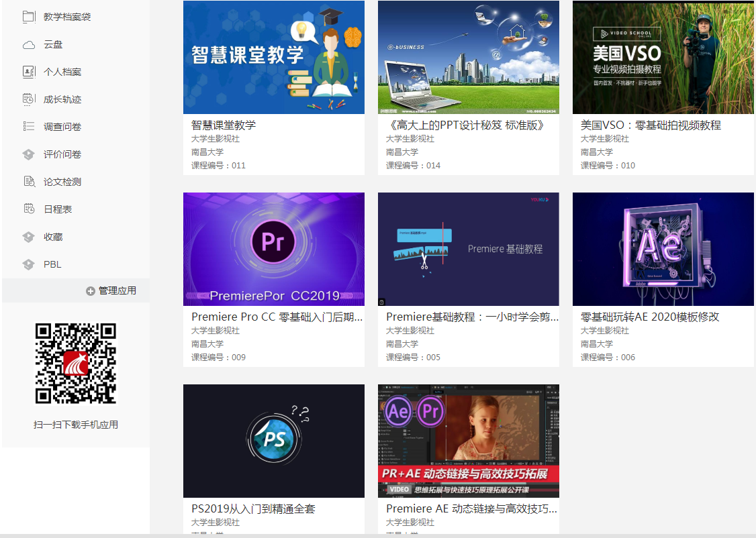
Task: Click the QR code for mobile app
Action: coord(76,364)
